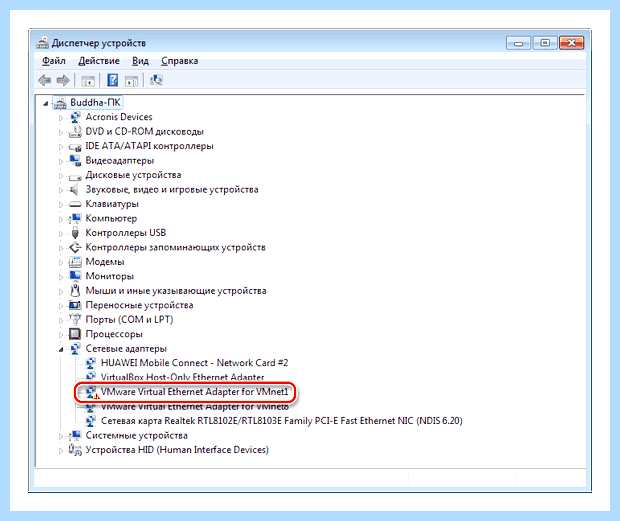Select the Процессоры category label
The width and height of the screenshot is (620, 521).
[x=114, y=334]
